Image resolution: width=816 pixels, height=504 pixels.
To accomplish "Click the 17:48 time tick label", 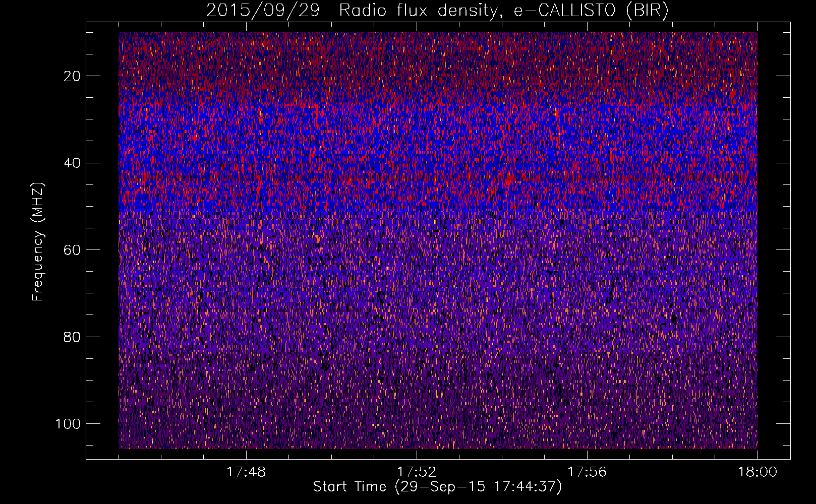I will [x=246, y=472].
